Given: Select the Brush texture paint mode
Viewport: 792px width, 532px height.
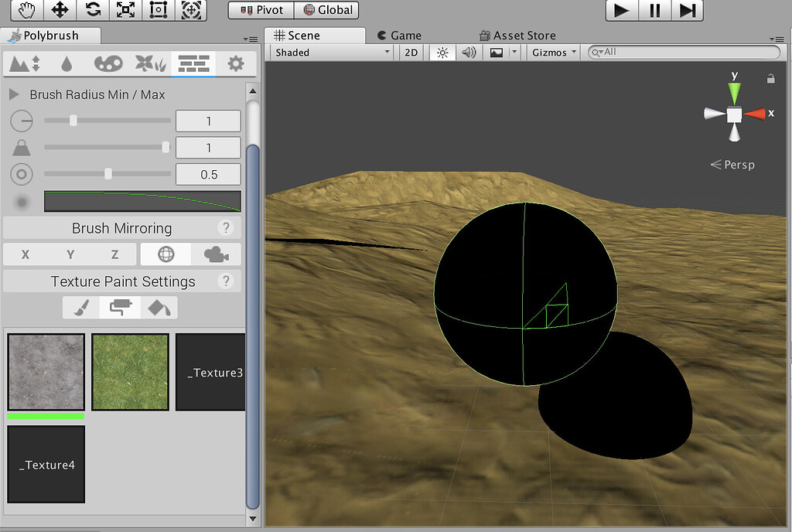Looking at the screenshot, I should (80, 307).
